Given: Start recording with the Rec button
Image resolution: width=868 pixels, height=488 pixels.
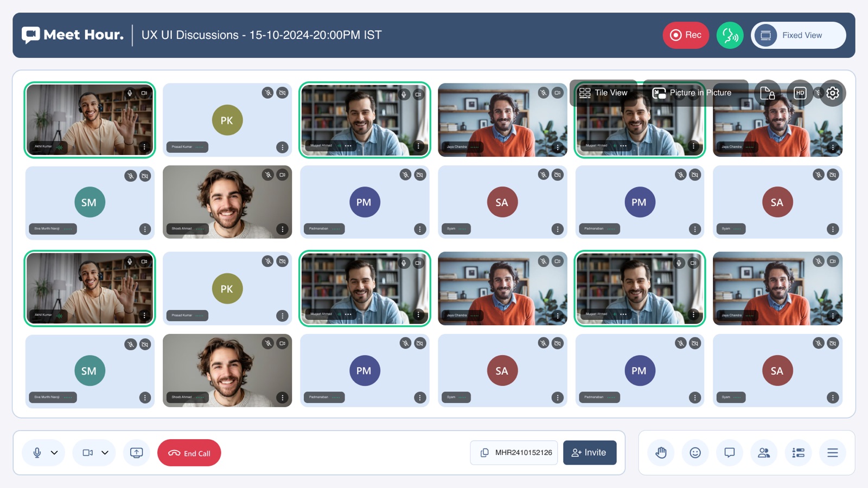Looking at the screenshot, I should pos(686,35).
